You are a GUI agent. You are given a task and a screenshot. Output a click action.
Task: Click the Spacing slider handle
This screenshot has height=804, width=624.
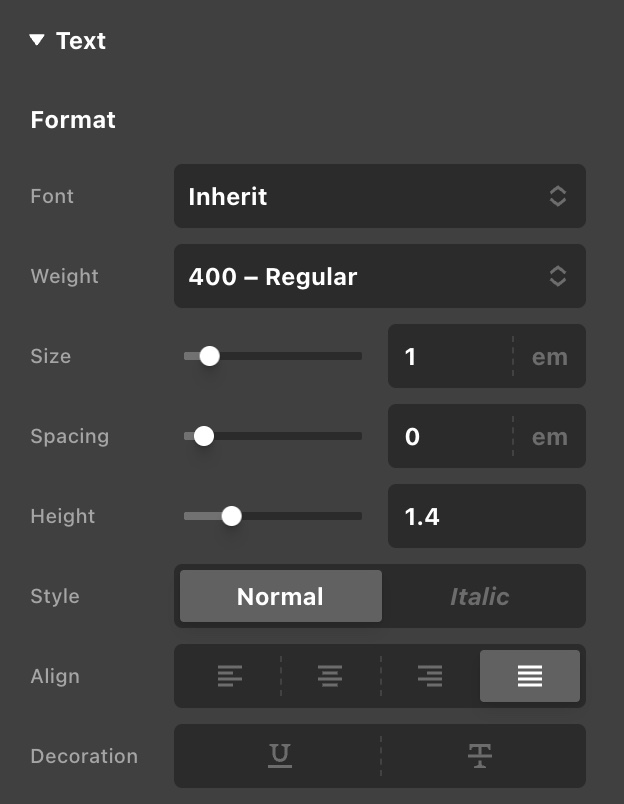pos(204,436)
